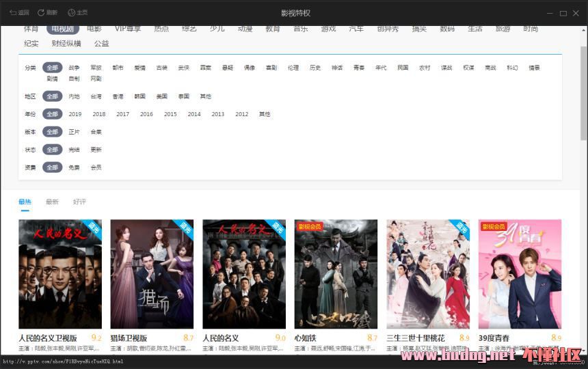Viewport: 588px width, 369px height.
Task: Switch to the 最新 sorting tab
Action: click(x=52, y=202)
